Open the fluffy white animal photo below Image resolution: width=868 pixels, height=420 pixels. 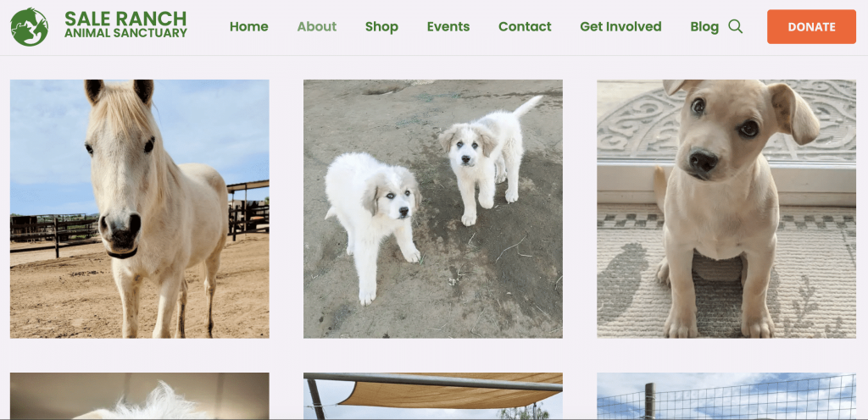click(x=140, y=395)
